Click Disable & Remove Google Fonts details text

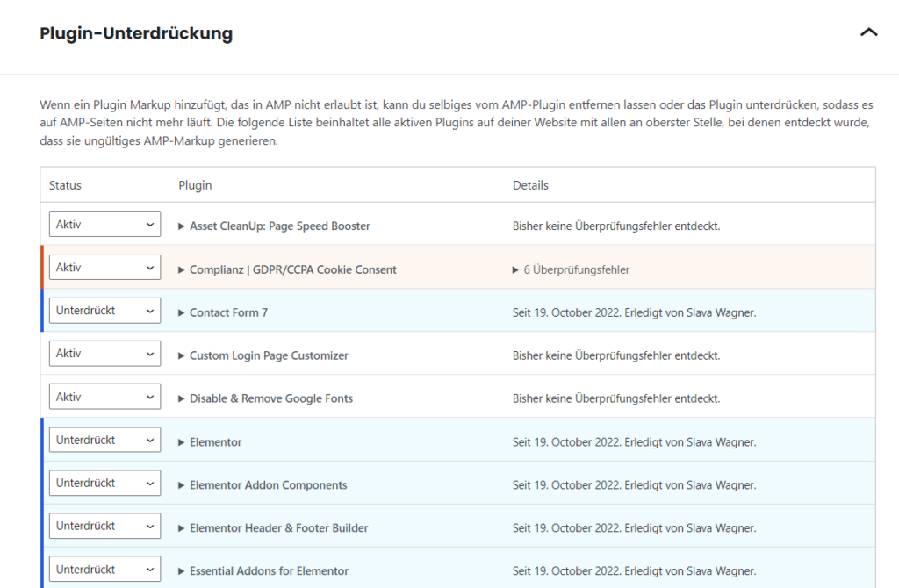click(616, 398)
